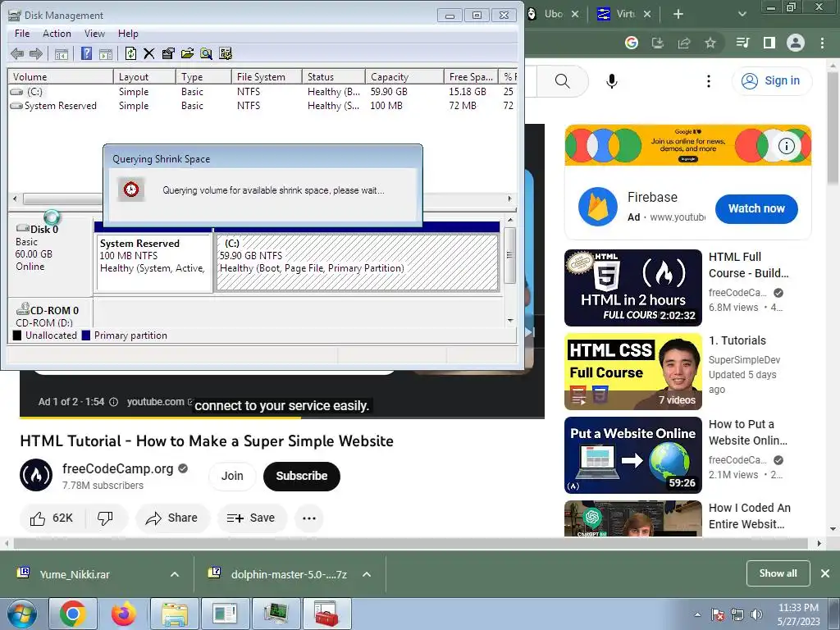
Task: Click the Refresh disk icon
Action: click(x=130, y=53)
